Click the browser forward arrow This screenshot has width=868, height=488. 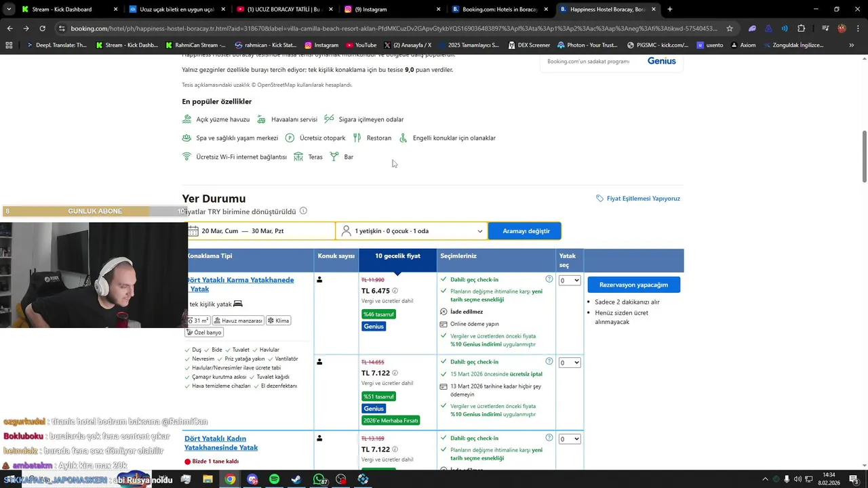point(26,28)
